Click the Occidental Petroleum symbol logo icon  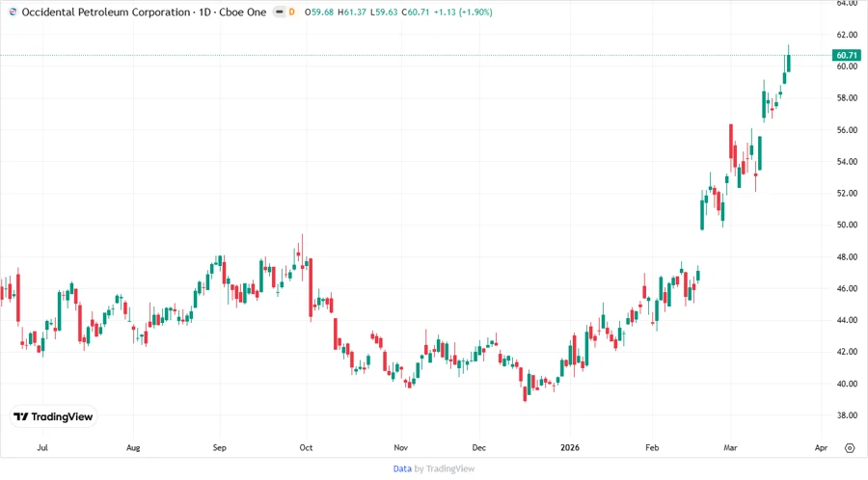pyautogui.click(x=14, y=12)
